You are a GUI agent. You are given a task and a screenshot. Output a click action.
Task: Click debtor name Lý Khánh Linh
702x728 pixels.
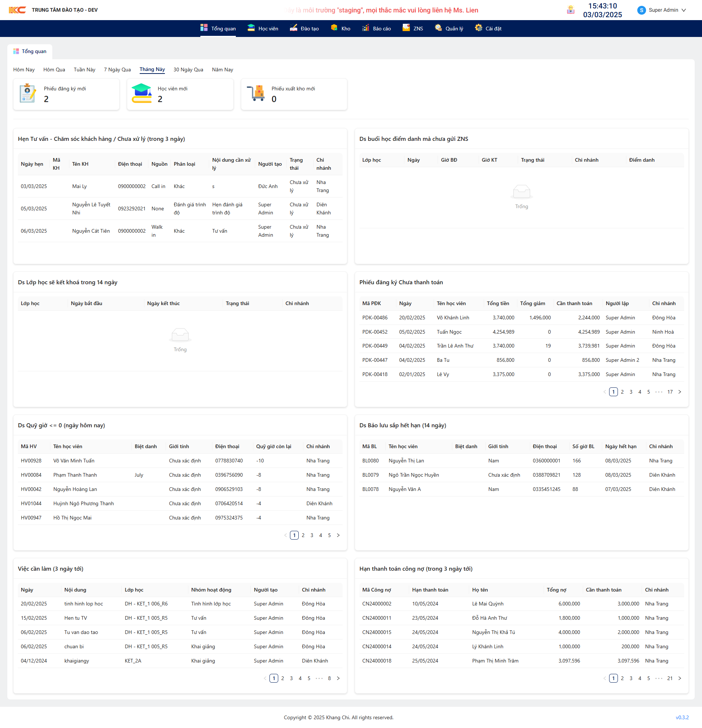click(487, 646)
